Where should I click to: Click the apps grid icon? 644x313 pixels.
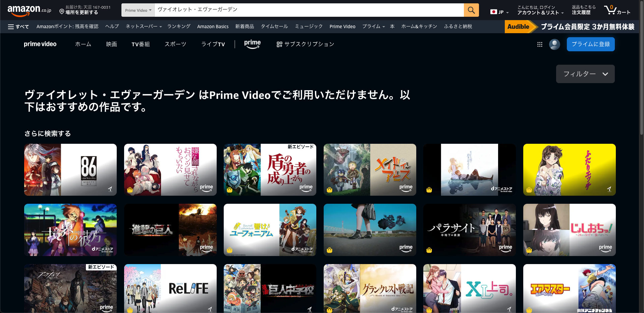pyautogui.click(x=540, y=44)
